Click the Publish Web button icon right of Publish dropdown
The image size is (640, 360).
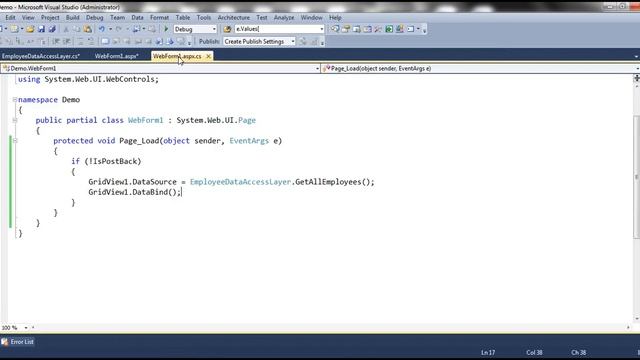coord(303,42)
